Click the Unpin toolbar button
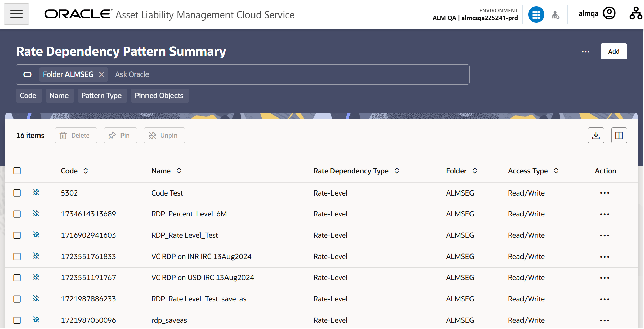 164,135
